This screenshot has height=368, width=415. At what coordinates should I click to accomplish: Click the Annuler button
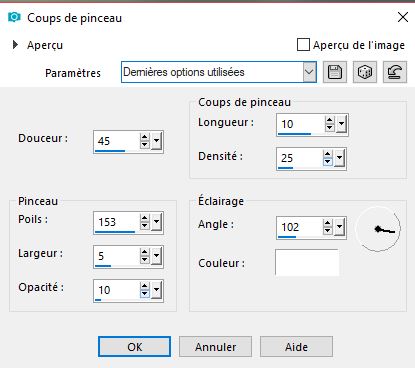pyautogui.click(x=215, y=347)
